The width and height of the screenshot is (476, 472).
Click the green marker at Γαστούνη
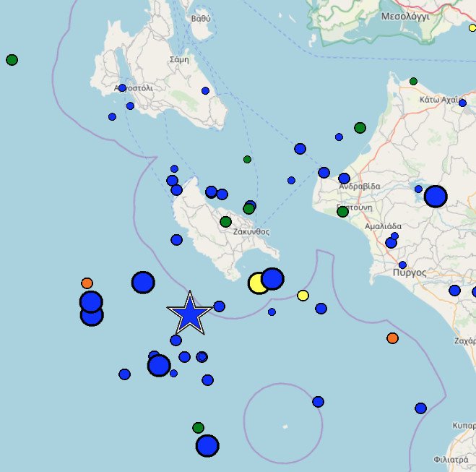[x=342, y=212]
